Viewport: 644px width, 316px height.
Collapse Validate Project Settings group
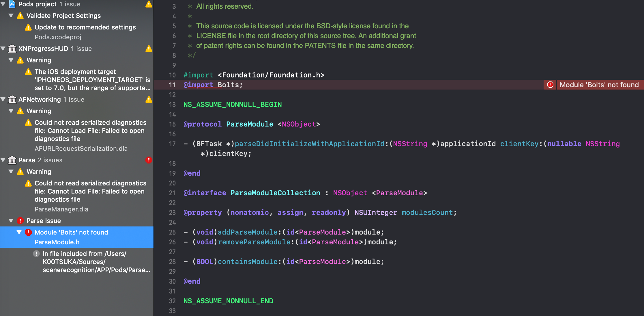11,16
